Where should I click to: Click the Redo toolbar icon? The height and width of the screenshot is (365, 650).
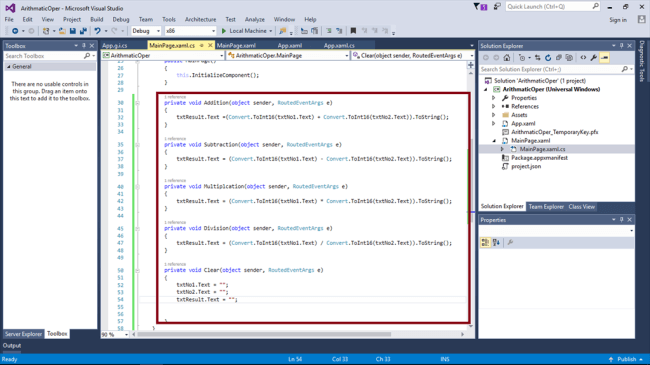pyautogui.click(x=114, y=31)
